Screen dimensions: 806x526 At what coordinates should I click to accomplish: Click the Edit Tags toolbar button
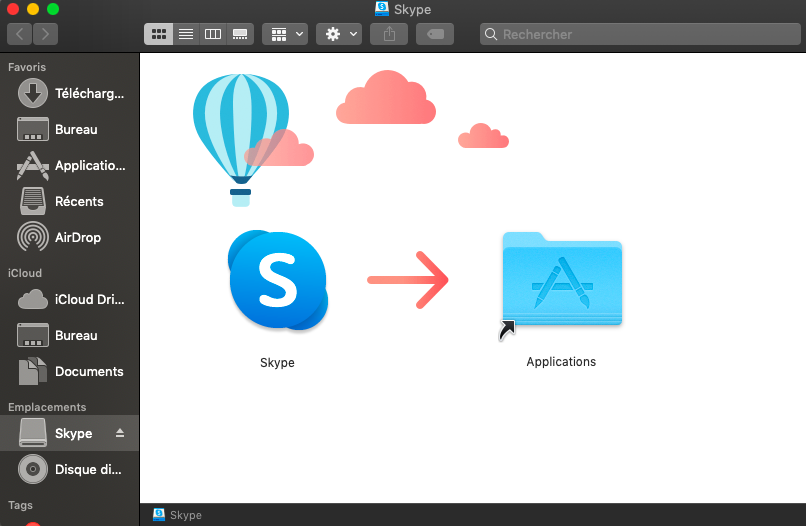coord(435,34)
